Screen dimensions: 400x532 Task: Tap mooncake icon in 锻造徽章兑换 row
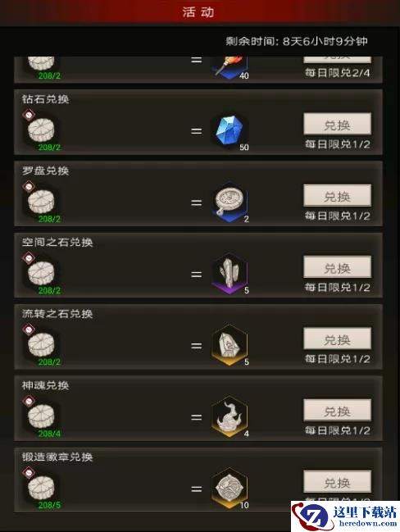(x=41, y=487)
